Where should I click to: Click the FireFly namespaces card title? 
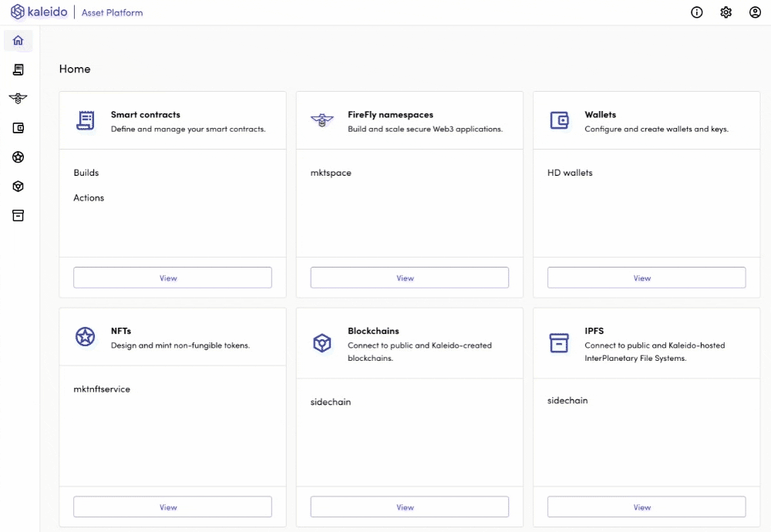coord(390,115)
